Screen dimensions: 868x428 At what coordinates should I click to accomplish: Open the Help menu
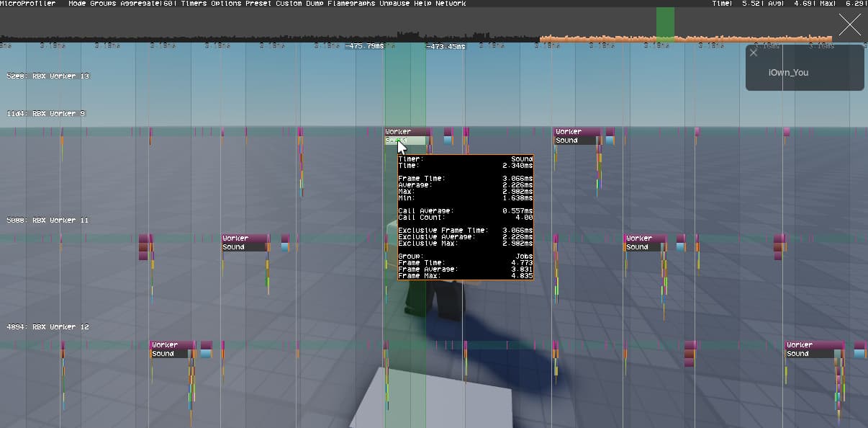point(423,4)
